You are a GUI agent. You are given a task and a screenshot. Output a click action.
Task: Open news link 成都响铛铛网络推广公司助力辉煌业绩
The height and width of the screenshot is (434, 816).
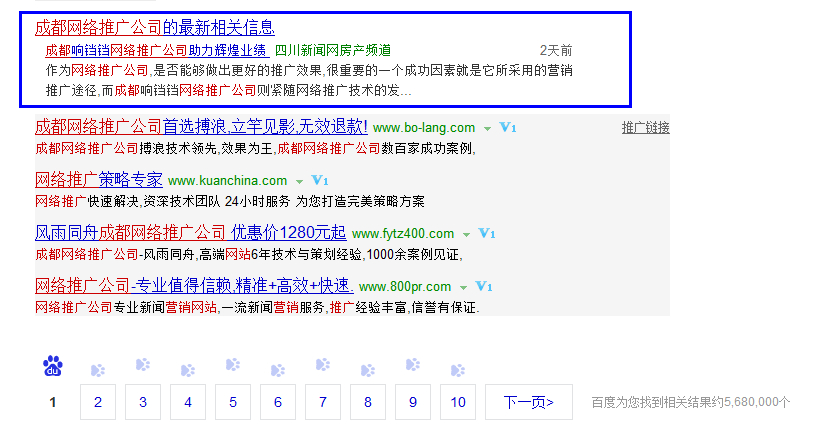(x=156, y=50)
